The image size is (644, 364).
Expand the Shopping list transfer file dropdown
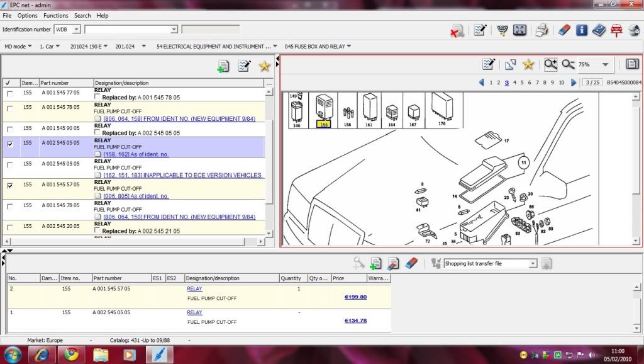point(532,264)
